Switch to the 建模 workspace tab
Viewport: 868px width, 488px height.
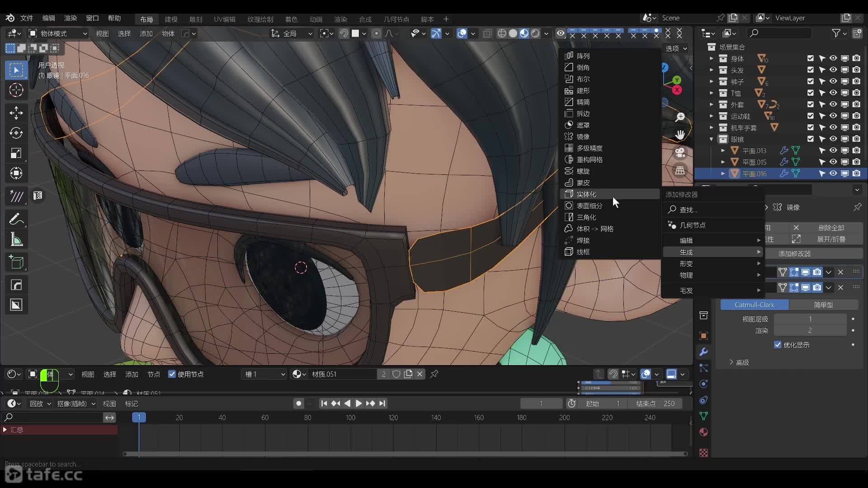coord(171,19)
